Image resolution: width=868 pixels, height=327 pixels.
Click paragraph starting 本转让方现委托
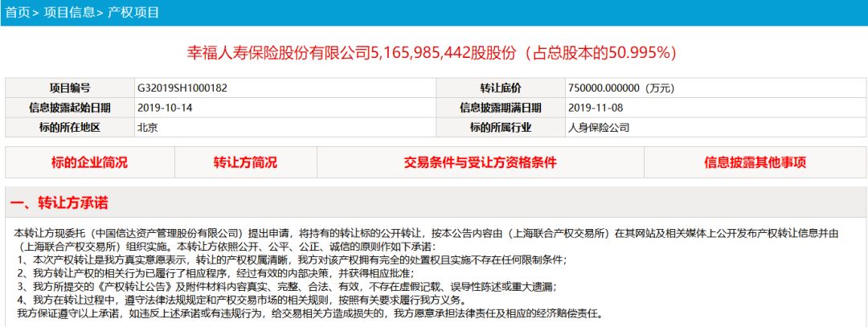tap(426, 239)
